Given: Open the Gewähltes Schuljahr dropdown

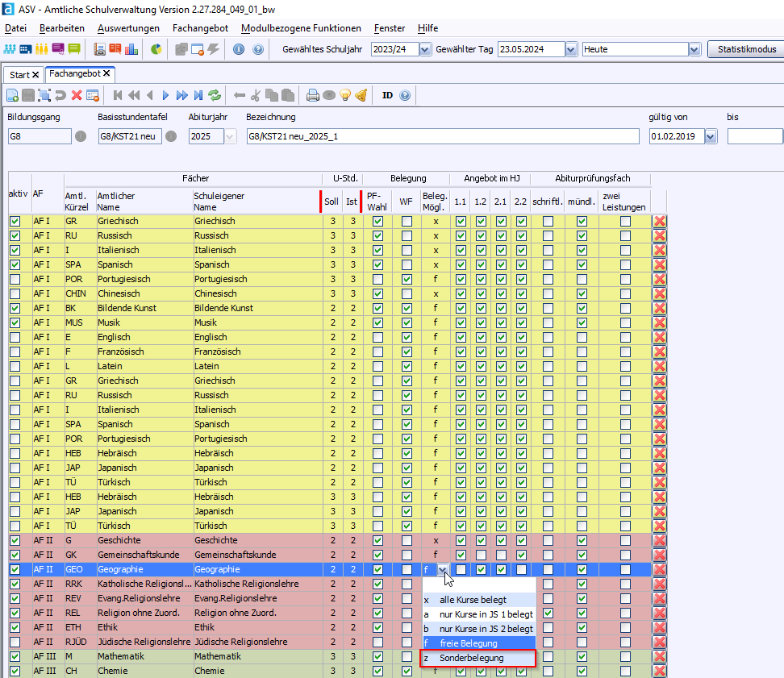Looking at the screenshot, I should tap(425, 49).
